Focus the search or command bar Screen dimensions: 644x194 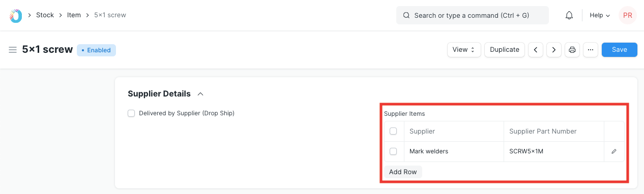pyautogui.click(x=473, y=15)
